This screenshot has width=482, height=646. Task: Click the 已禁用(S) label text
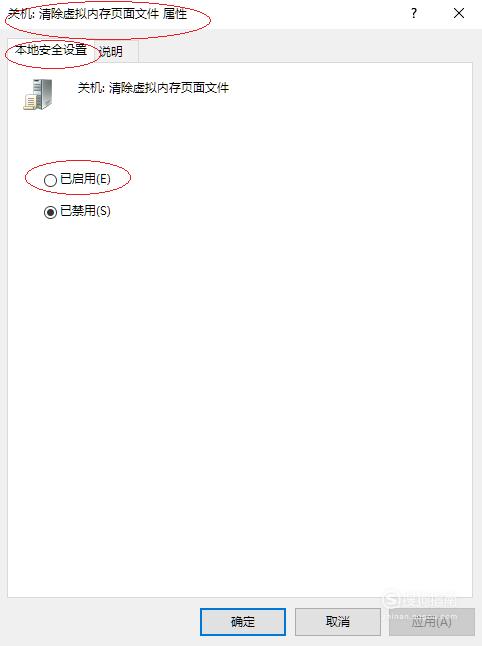point(85,211)
